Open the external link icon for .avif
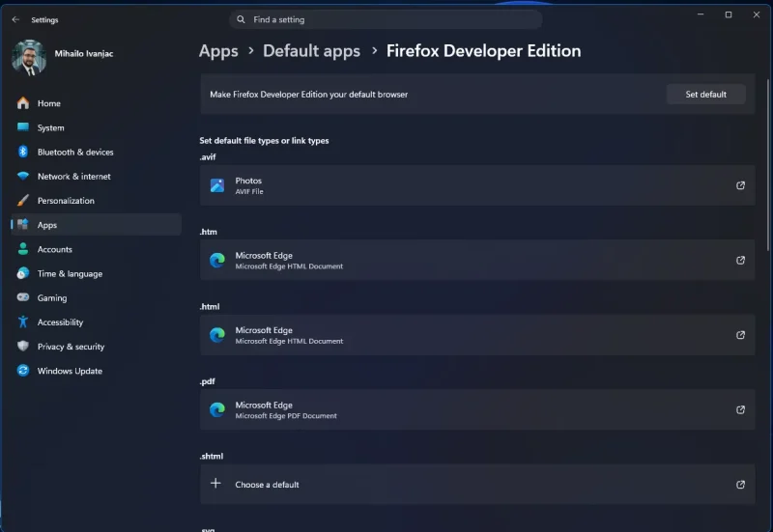The height and width of the screenshot is (532, 773). coord(740,185)
